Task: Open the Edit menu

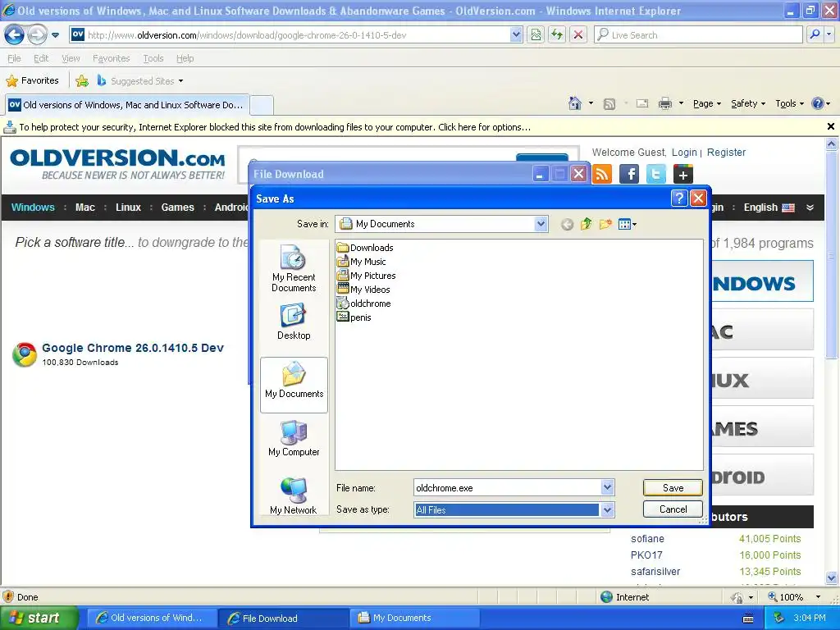Action: [x=41, y=58]
